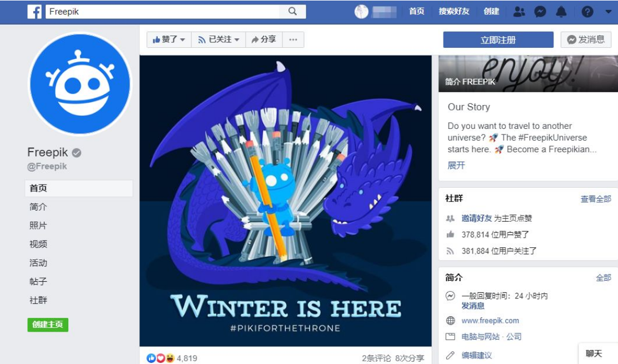The height and width of the screenshot is (364, 618).
Task: Open the Winter Is Here post image
Action: click(285, 201)
